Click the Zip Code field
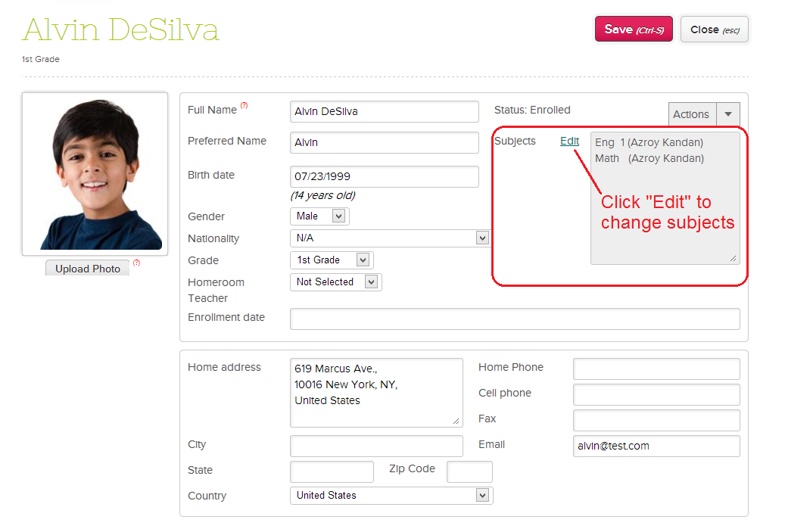The width and height of the screenshot is (785, 532). click(x=469, y=472)
